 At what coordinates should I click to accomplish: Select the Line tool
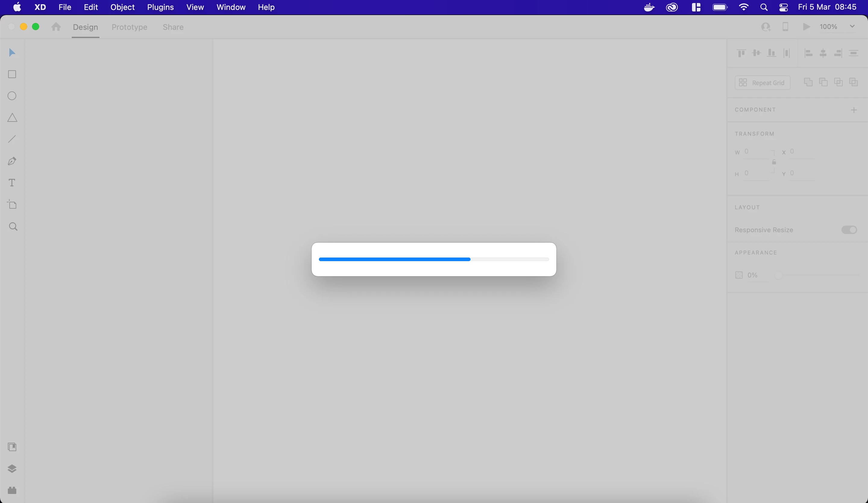point(12,139)
